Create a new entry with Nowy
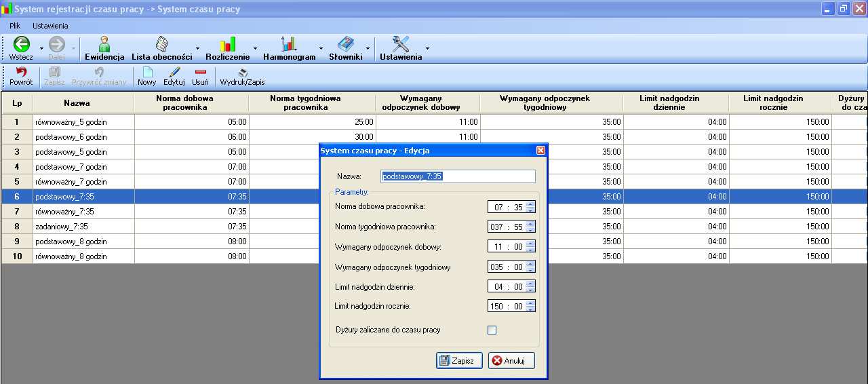This screenshot has width=868, height=384. point(146,77)
